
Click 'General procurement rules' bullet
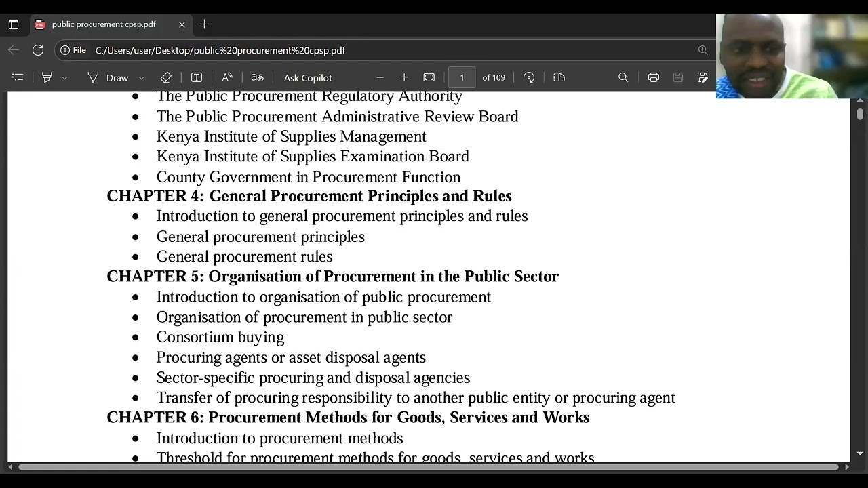245,257
